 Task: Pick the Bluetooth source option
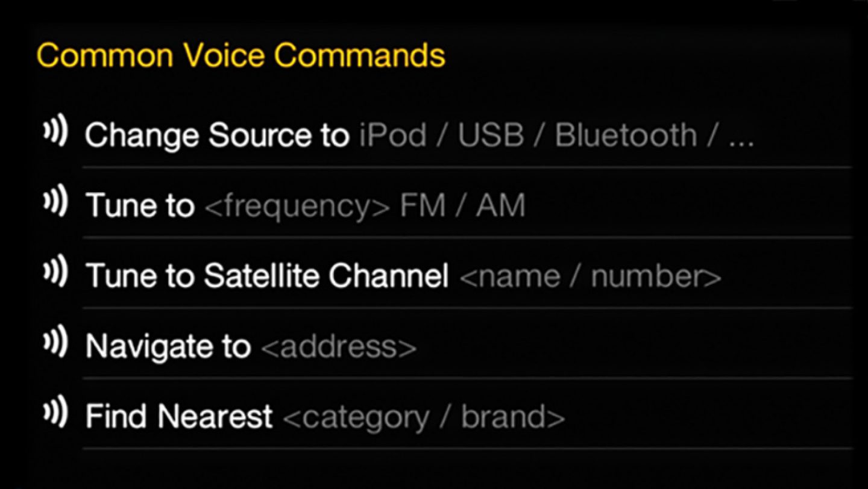(625, 135)
